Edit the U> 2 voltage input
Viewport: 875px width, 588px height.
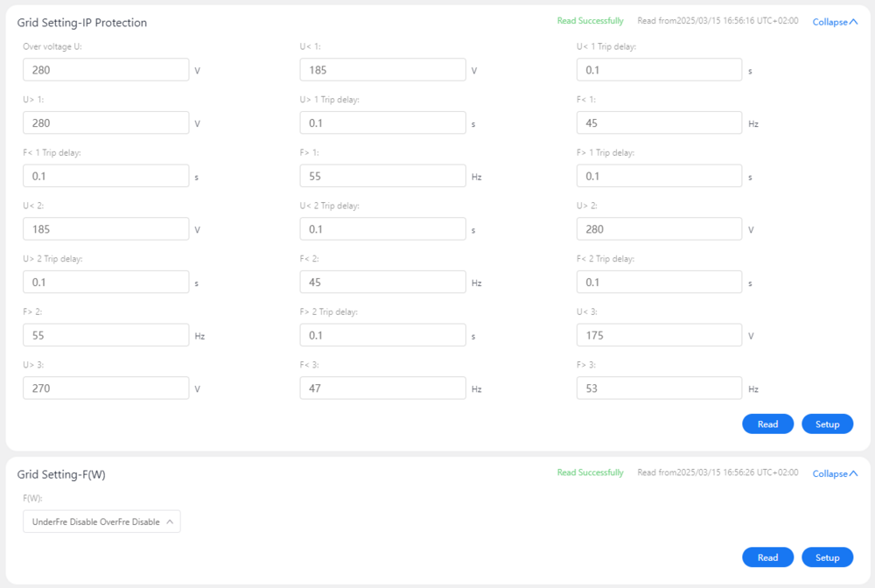pos(659,229)
